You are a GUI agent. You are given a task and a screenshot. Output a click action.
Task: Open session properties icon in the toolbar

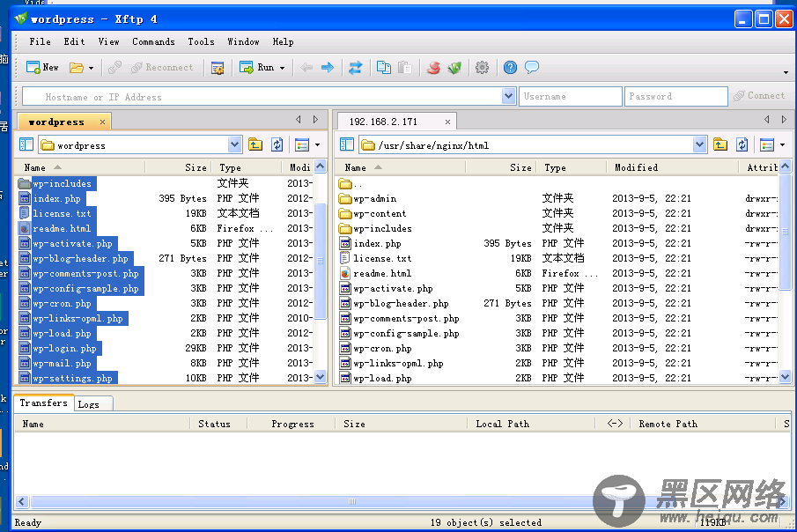click(218, 68)
